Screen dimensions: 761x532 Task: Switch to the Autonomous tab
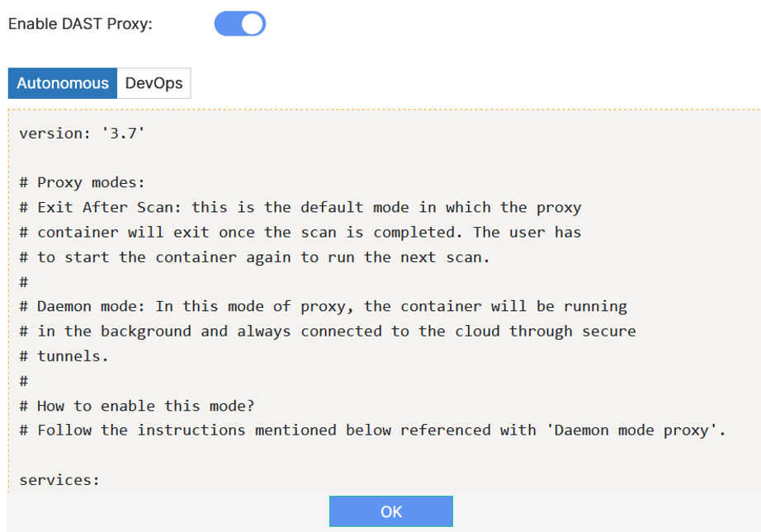tap(63, 83)
